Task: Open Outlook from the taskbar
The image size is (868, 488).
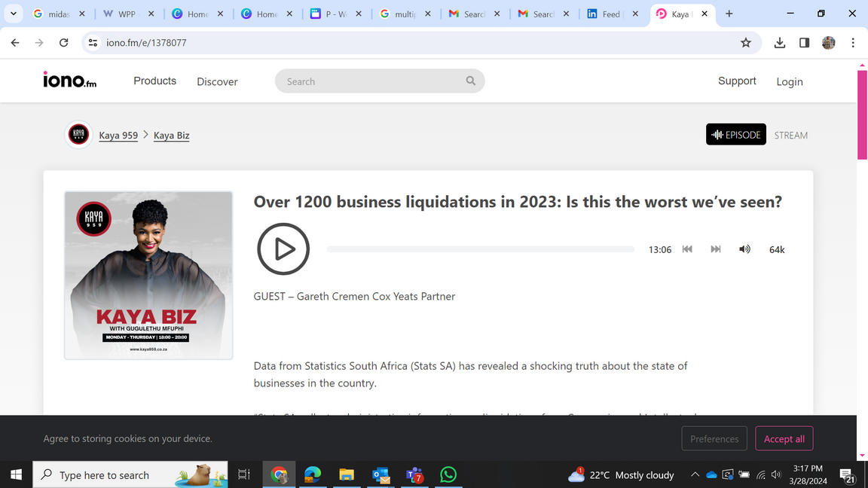Action: [x=381, y=474]
